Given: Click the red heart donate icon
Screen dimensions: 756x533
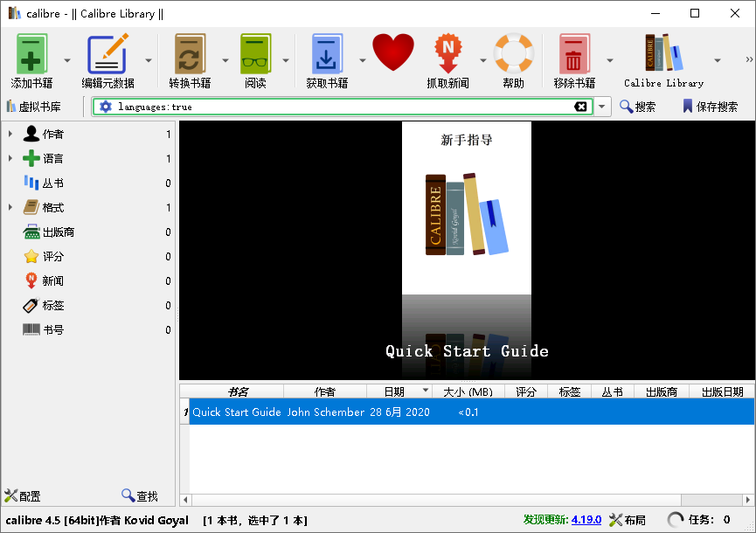Looking at the screenshot, I should pos(392,54).
